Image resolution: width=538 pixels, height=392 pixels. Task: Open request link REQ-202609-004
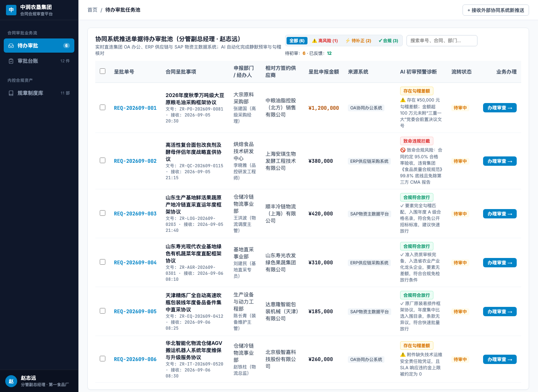point(135,262)
